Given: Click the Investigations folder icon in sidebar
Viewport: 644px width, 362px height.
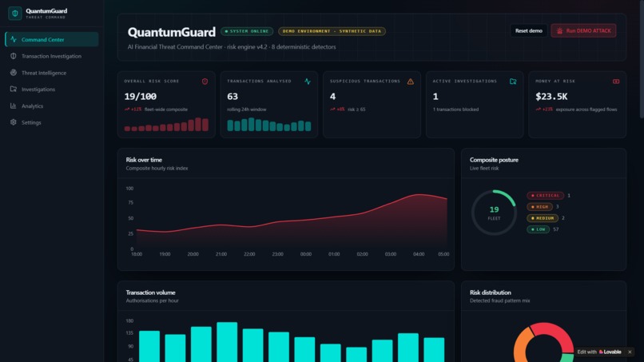Looking at the screenshot, I should click(14, 89).
